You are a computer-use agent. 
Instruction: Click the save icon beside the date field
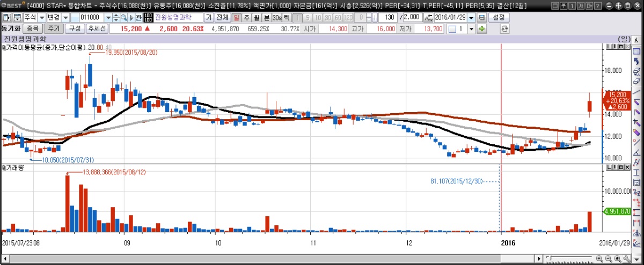(x=481, y=17)
